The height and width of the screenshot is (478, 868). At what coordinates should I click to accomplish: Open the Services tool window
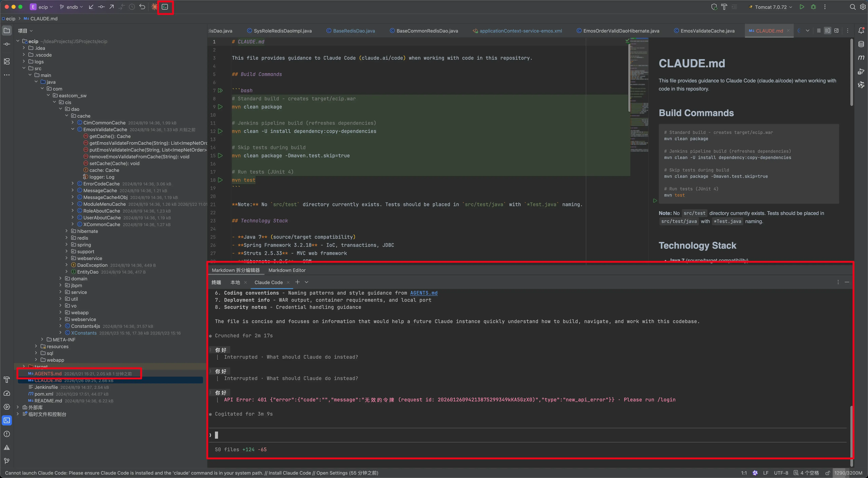click(x=7, y=407)
